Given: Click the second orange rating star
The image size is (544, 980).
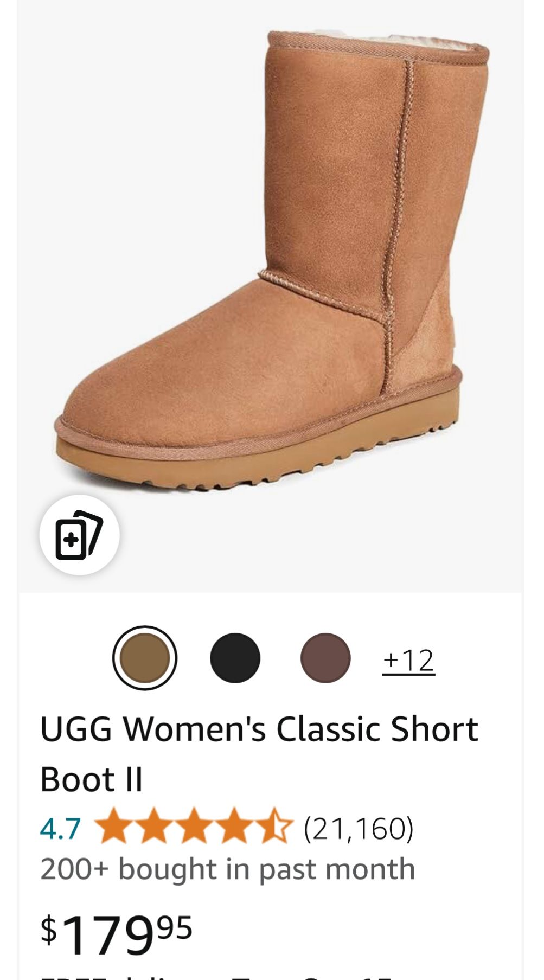Looking at the screenshot, I should coord(154,826).
